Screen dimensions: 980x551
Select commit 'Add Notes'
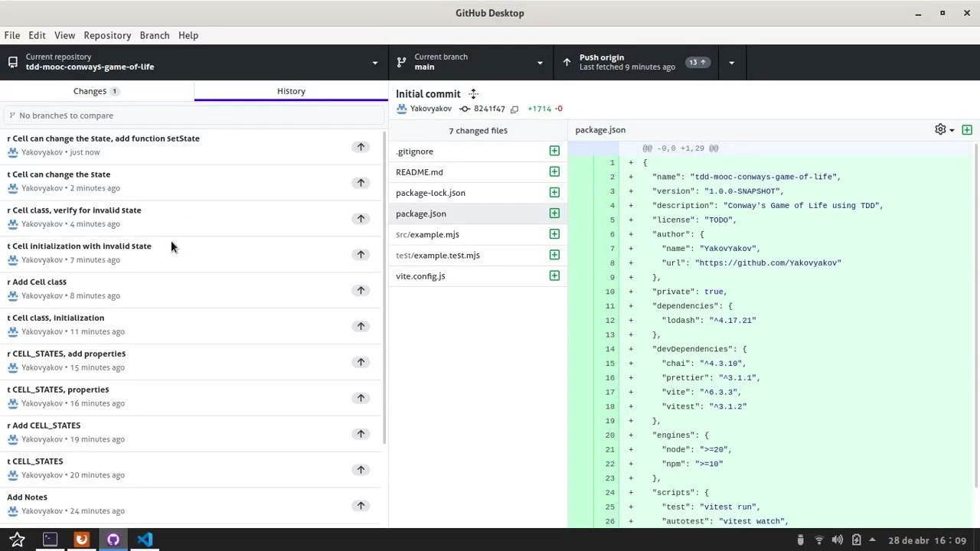[190, 505]
